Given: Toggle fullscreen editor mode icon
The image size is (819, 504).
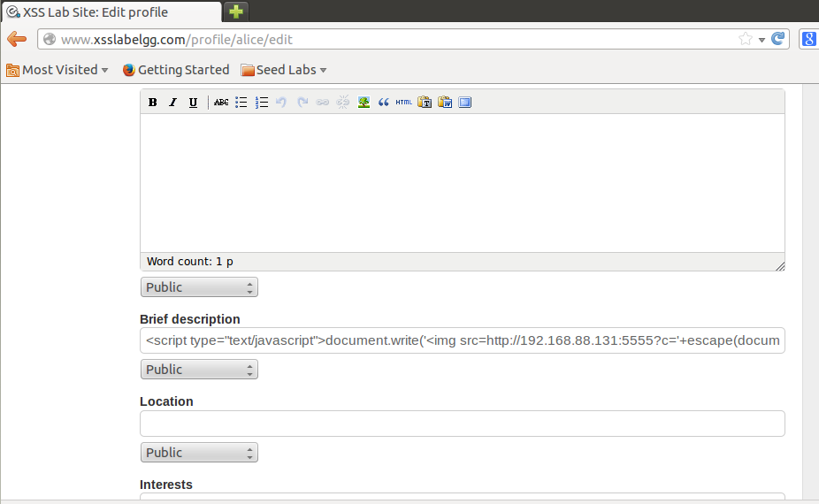Looking at the screenshot, I should 465,103.
